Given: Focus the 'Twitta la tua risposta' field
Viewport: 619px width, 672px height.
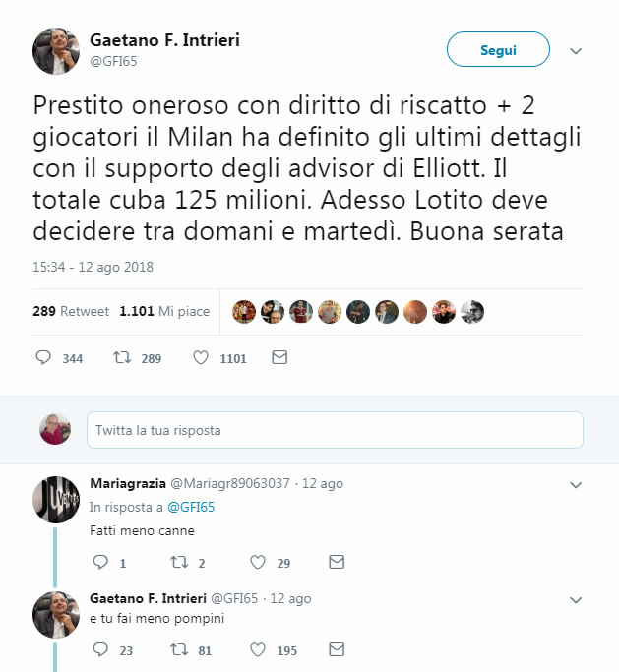Looking at the screenshot, I should [335, 430].
